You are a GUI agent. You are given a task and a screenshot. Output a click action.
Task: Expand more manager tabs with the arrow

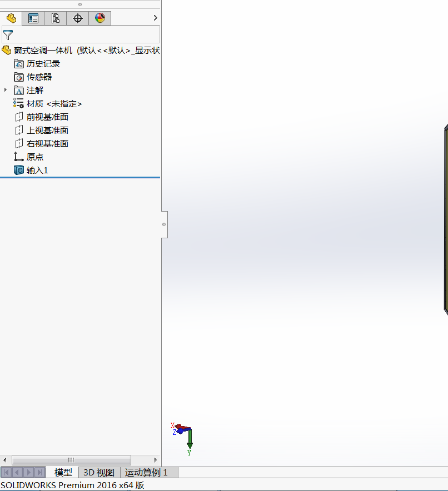click(x=156, y=18)
